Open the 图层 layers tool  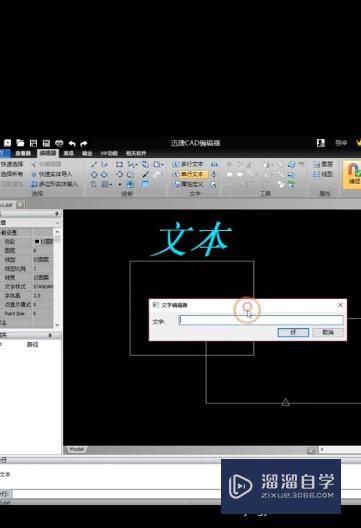[x=323, y=164]
